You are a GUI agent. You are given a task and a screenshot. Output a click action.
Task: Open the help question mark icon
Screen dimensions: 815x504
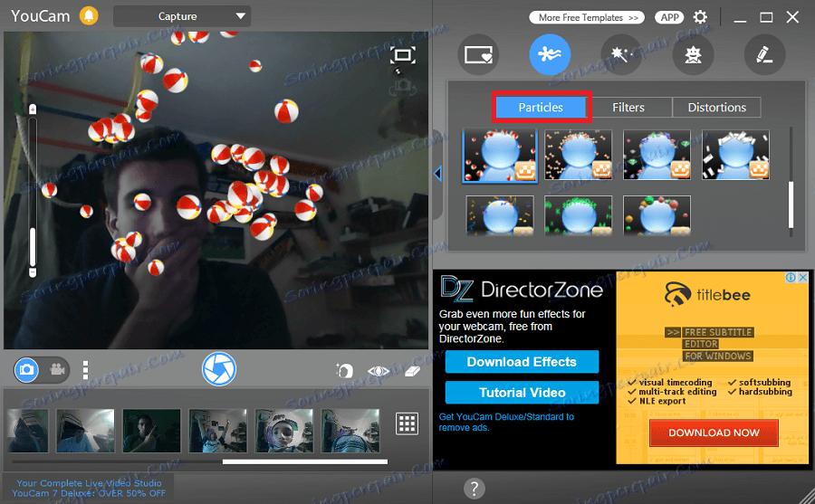[x=474, y=489]
